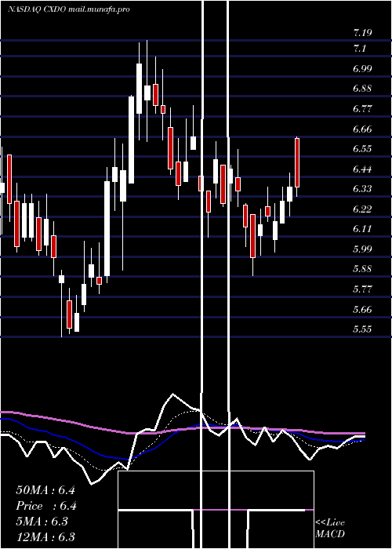Click the '<<Live MACD' label
Viewport: 392px width, 549px height.
(x=330, y=528)
